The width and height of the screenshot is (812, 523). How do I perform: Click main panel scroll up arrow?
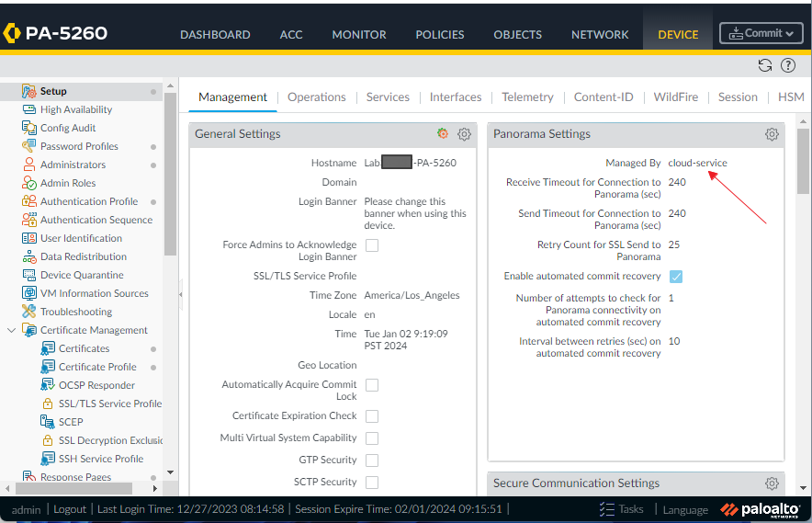(x=803, y=121)
